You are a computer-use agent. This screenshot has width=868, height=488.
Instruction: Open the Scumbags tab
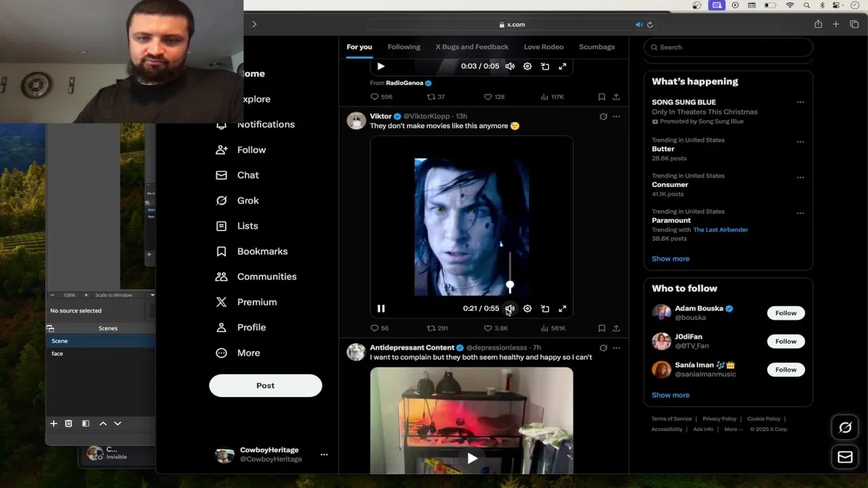coord(597,47)
